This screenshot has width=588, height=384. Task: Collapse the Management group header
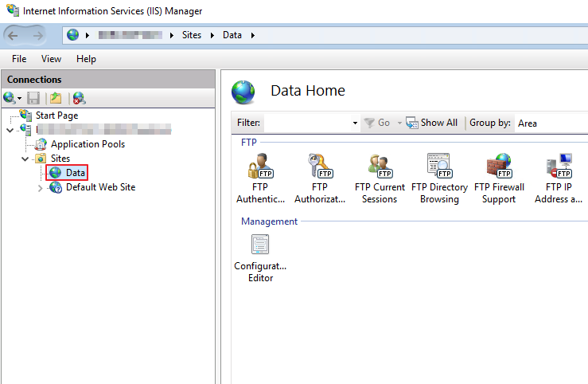(x=269, y=221)
